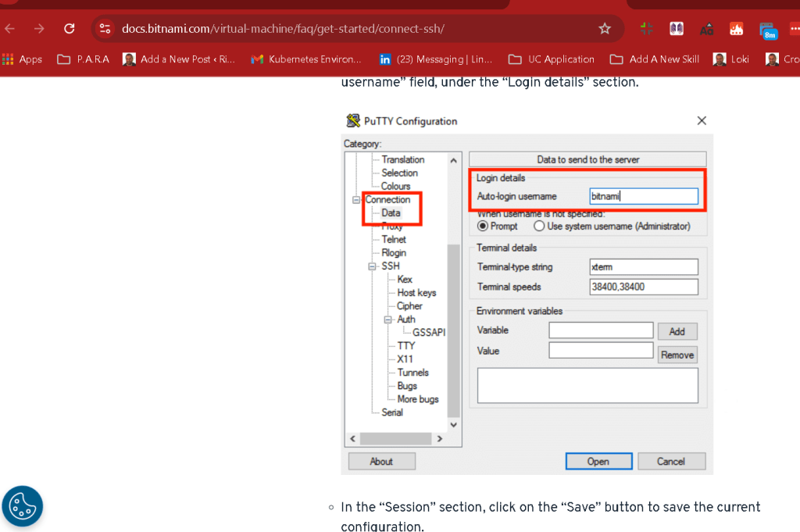Image resolution: width=800 pixels, height=532 pixels.
Task: Open the Loki bookmark
Action: coord(731,59)
